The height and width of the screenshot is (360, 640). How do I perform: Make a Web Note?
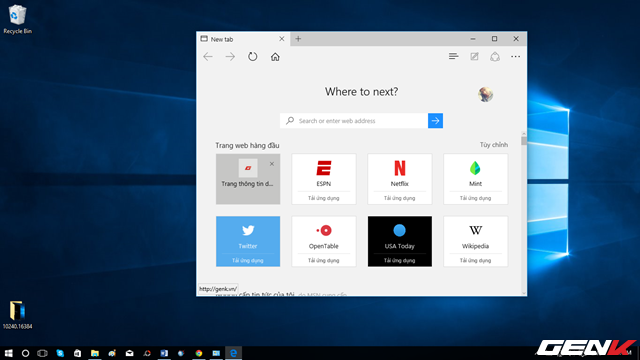click(474, 56)
